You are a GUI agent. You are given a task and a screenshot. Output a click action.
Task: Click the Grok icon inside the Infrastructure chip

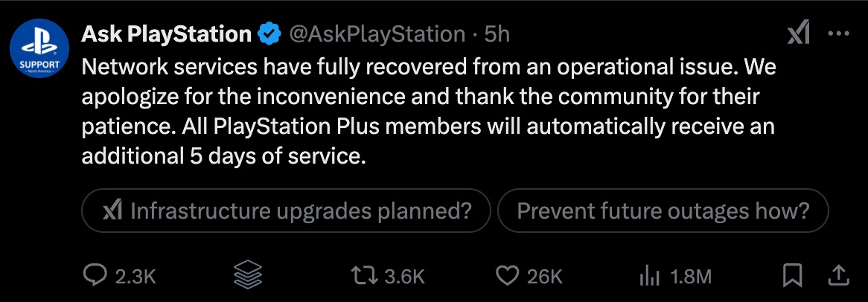tap(112, 211)
